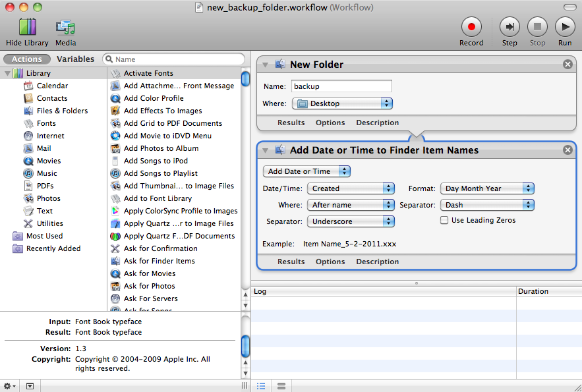
Task: Show Description of Add Date or Time action
Action: click(377, 262)
